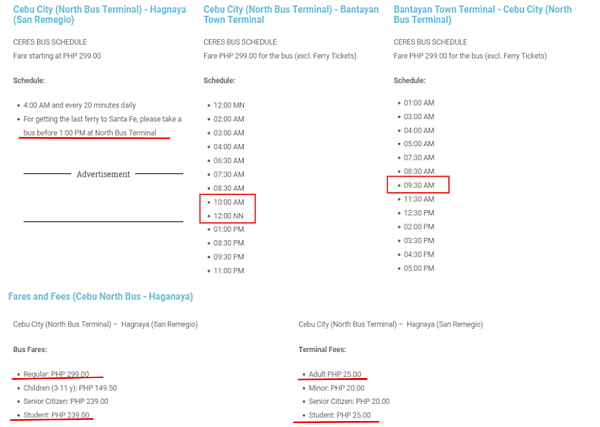600x427 pixels.
Task: Select the '11:00 PM' departure time
Action: coord(229,271)
